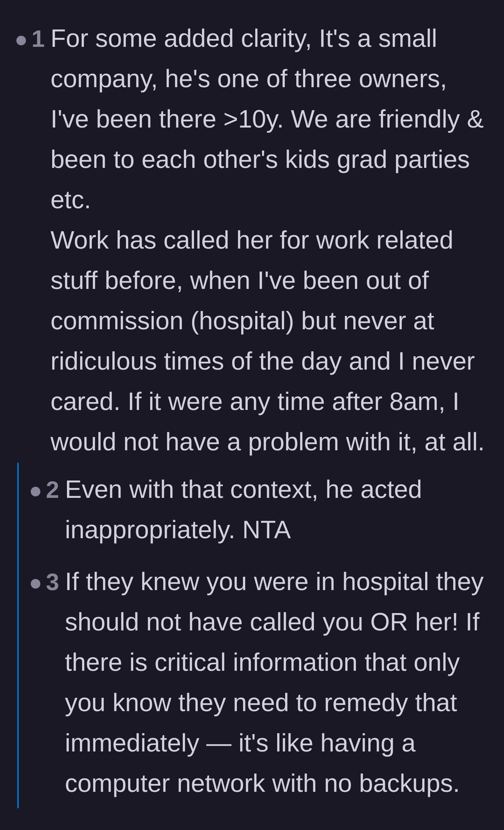Viewport: 504px width, 830px height.
Task: Select the score number 1 label
Action: (38, 39)
